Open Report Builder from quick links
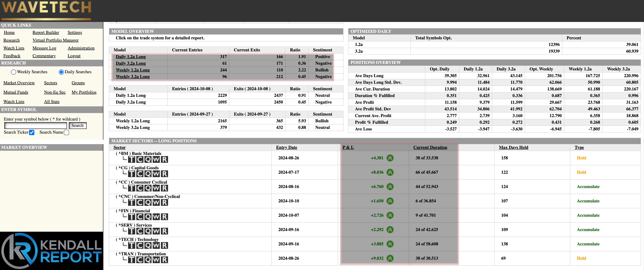 (46, 32)
